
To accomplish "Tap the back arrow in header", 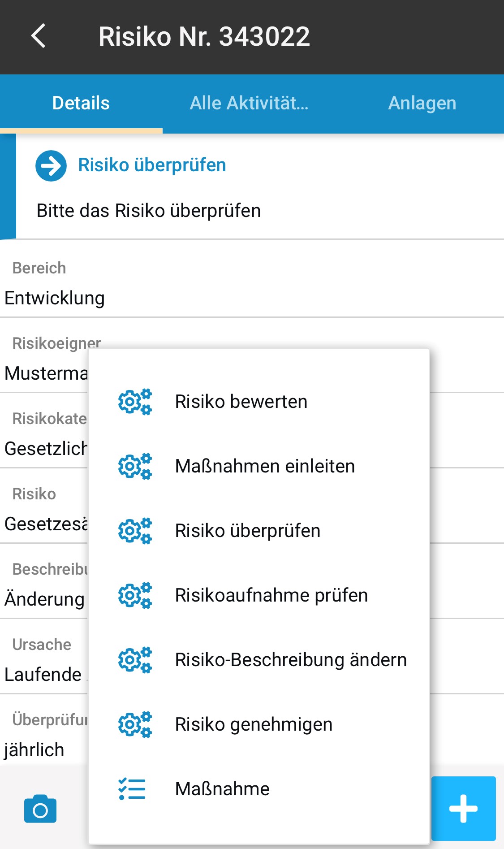I will point(39,36).
